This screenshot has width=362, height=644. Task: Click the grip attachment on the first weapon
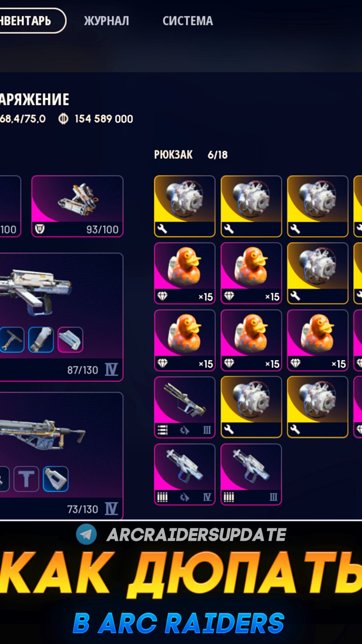(41, 339)
